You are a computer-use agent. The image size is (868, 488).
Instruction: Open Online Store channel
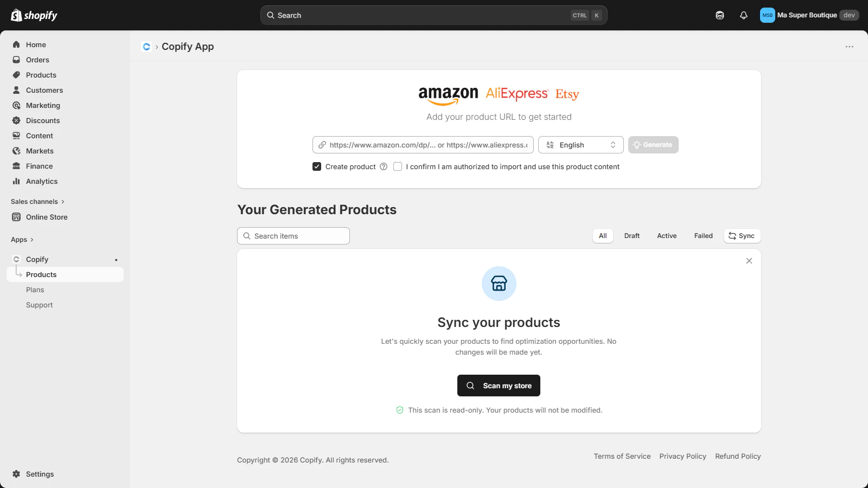tap(65, 217)
